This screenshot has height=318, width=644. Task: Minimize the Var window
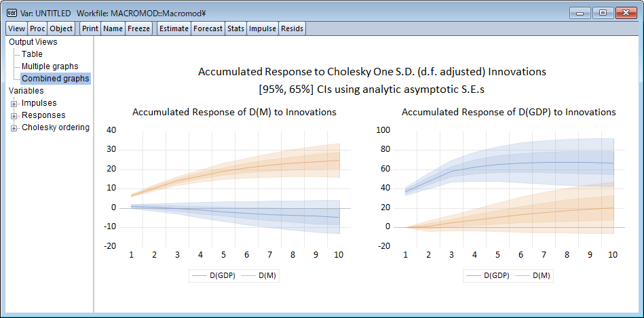click(x=580, y=13)
